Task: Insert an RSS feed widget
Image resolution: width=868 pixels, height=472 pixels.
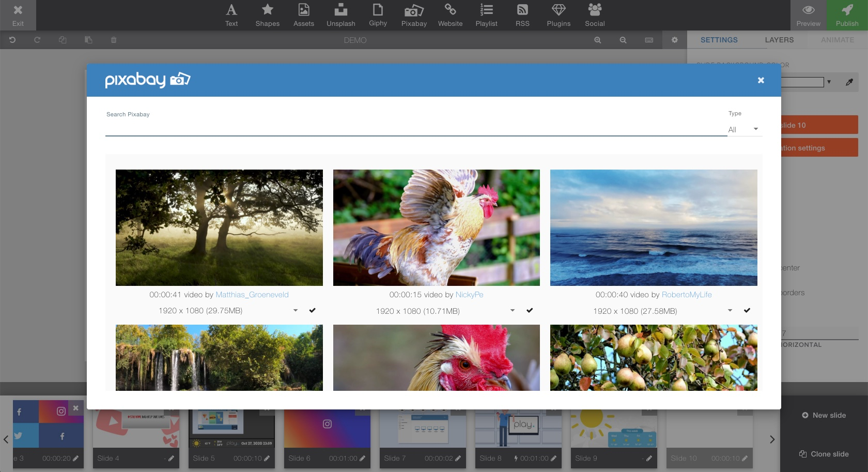Action: pyautogui.click(x=522, y=16)
